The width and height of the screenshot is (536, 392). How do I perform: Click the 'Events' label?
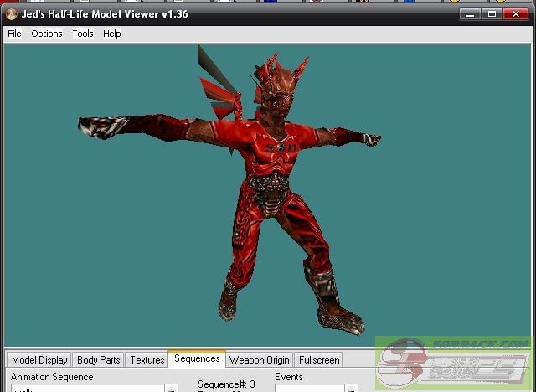[x=288, y=377]
